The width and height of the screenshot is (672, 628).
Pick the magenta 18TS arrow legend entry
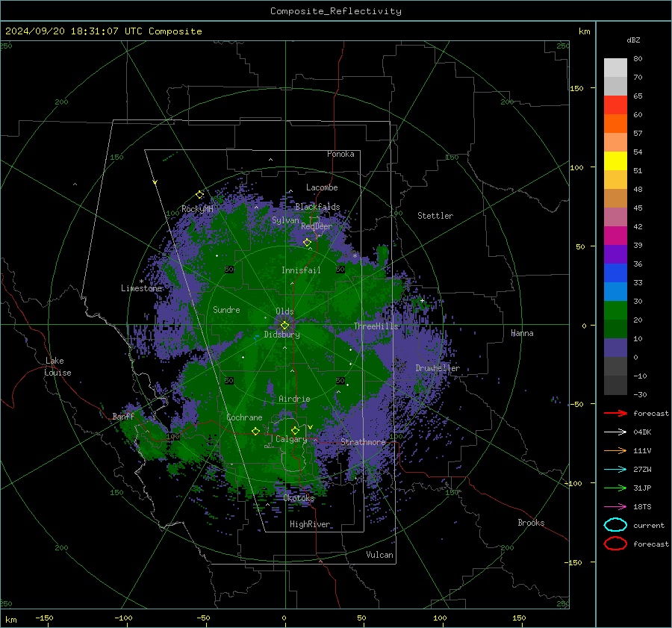[x=615, y=507]
